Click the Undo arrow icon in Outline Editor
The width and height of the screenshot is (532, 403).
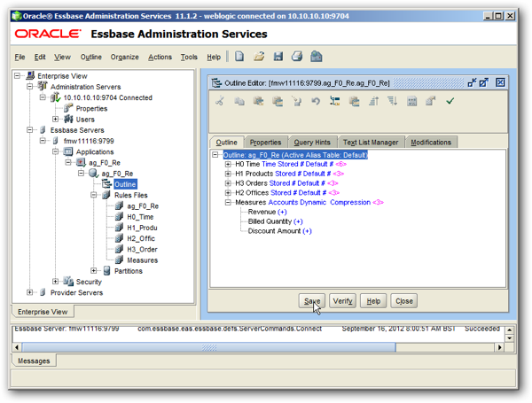point(316,101)
